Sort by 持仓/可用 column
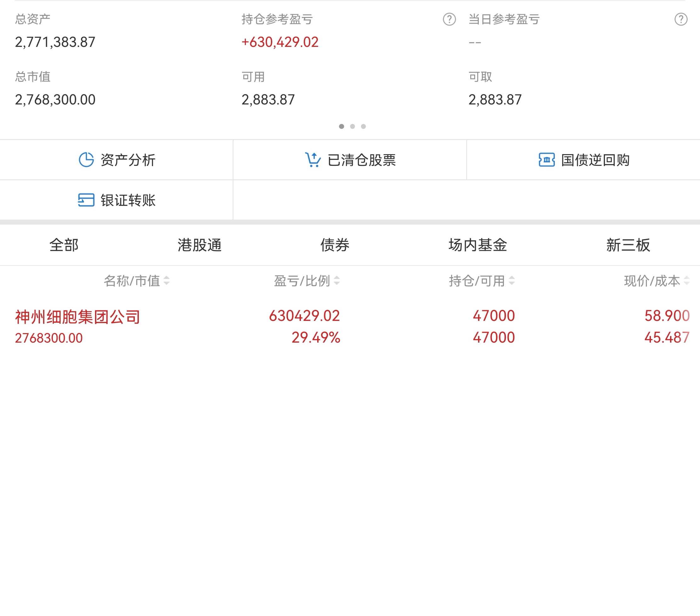This screenshot has height=616, width=700. pos(482,281)
